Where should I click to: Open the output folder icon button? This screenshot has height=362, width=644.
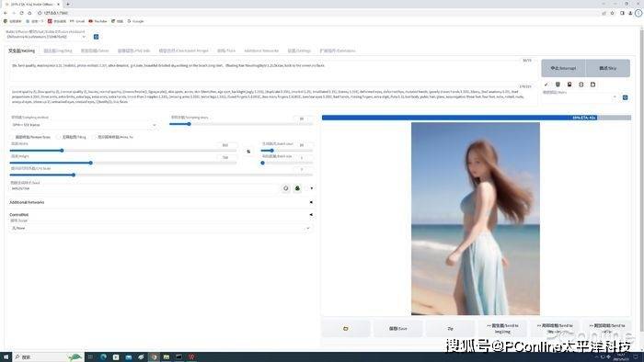click(x=345, y=328)
